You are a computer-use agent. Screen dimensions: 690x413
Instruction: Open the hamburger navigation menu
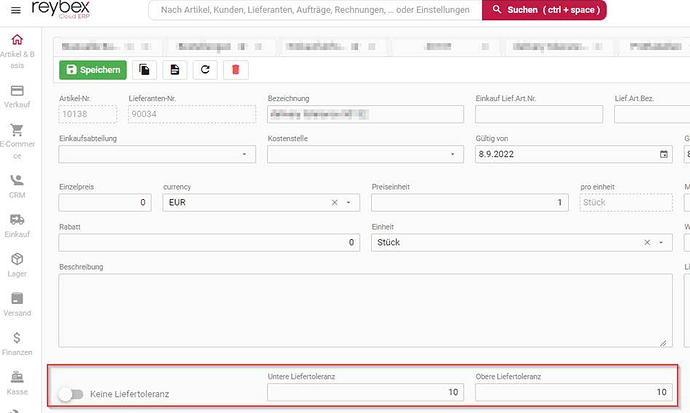point(15,11)
